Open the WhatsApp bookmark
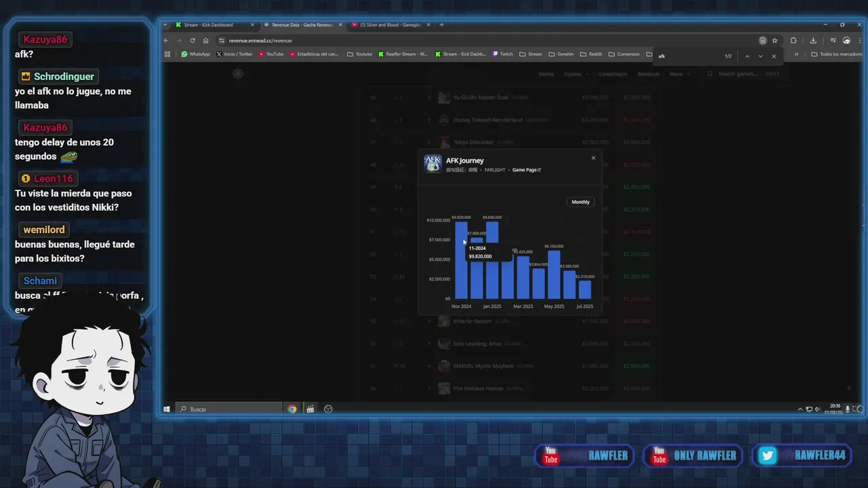 195,54
